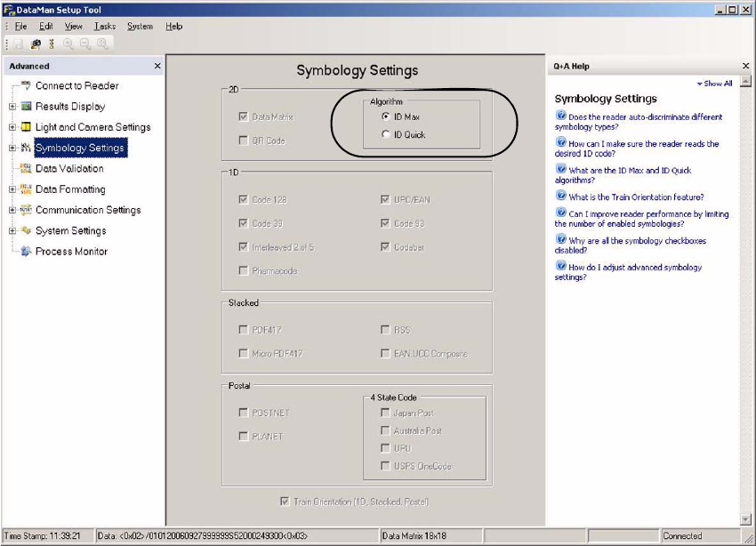Close the Q+A Help panel
This screenshot has height=546, width=756.
click(746, 66)
